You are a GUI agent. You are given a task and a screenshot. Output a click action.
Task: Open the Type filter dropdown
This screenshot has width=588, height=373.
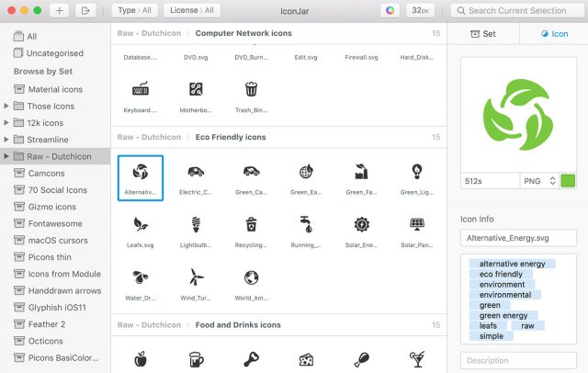tap(134, 10)
